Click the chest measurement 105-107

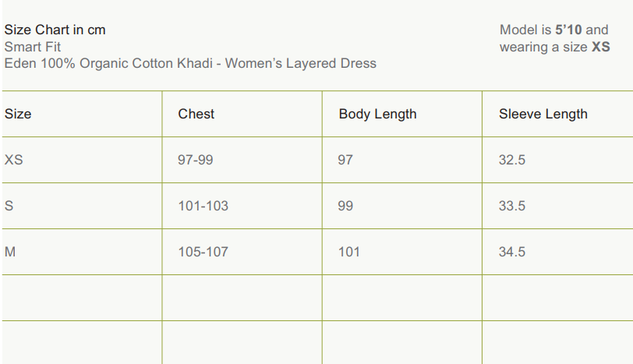tap(203, 252)
